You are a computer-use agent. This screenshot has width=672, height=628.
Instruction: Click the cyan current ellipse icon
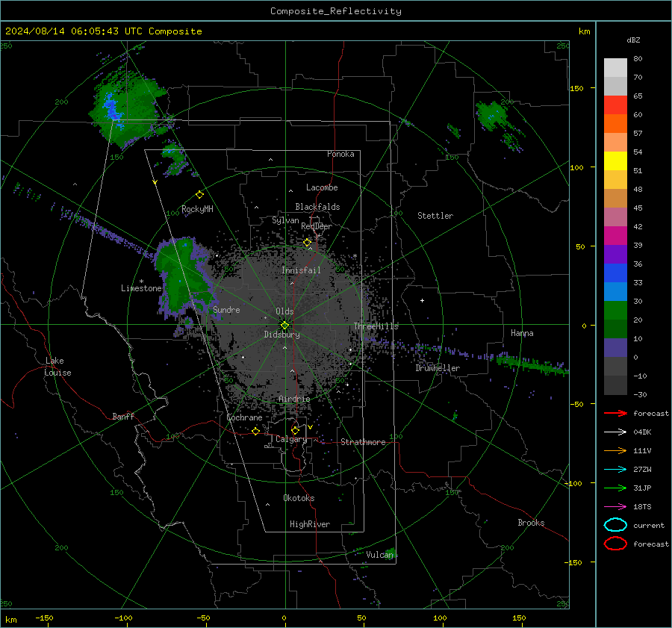click(x=615, y=525)
